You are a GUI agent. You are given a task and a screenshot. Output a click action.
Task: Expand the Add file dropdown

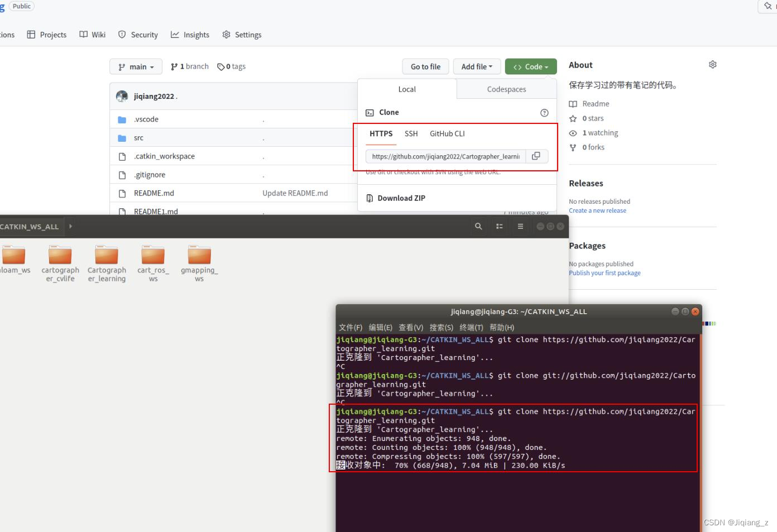pyautogui.click(x=477, y=66)
